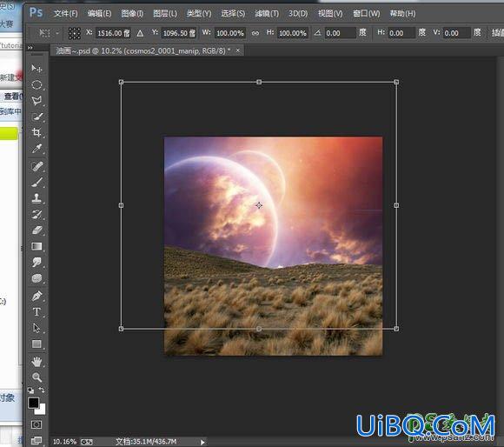504x447 pixels.
Task: Select the Horizontal Type tool
Action: tap(36, 311)
